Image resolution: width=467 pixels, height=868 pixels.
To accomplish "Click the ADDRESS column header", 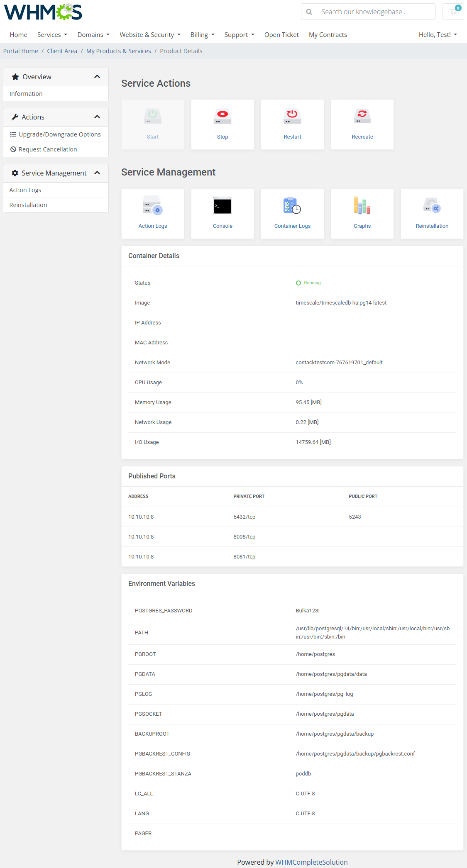I will (x=138, y=496).
